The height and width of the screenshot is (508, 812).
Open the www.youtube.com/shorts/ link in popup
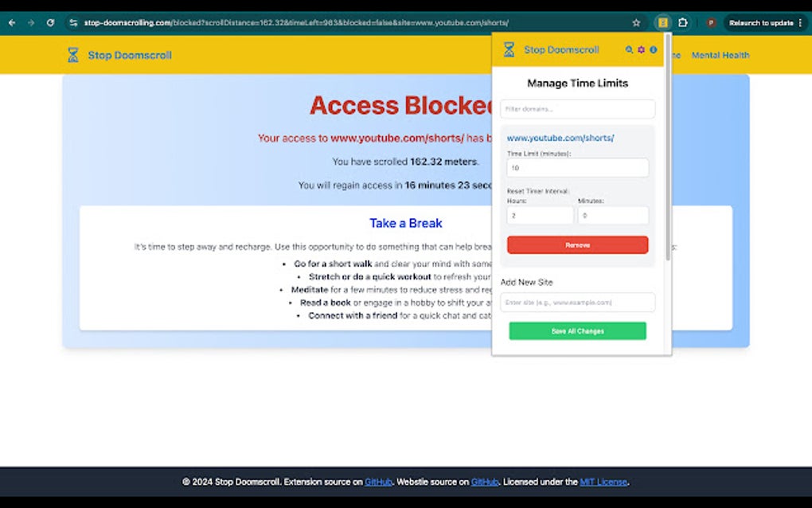[560, 137]
